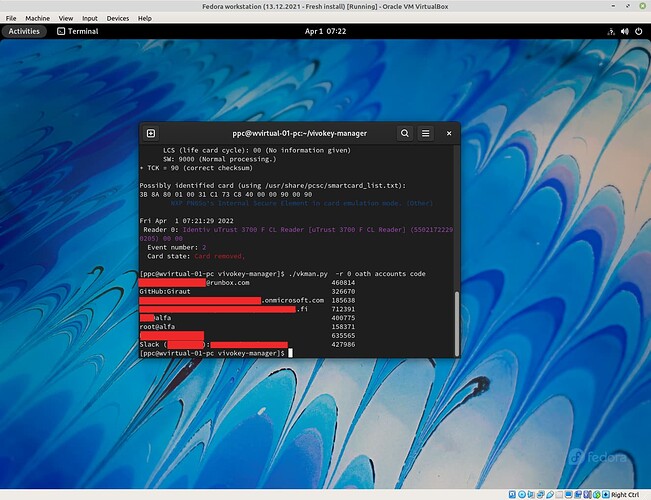Click the shared folders status icon
Viewport: 651px width, 500px height.
[x=559, y=495]
